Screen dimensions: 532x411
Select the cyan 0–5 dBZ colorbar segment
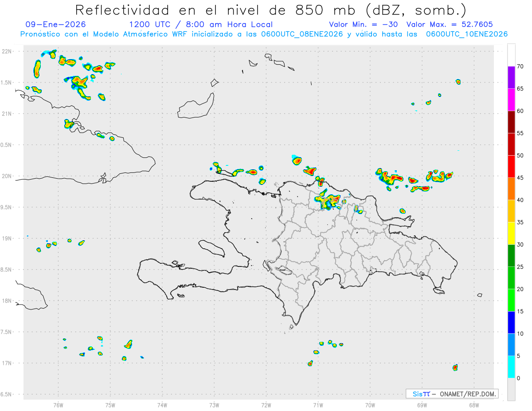(x=511, y=367)
